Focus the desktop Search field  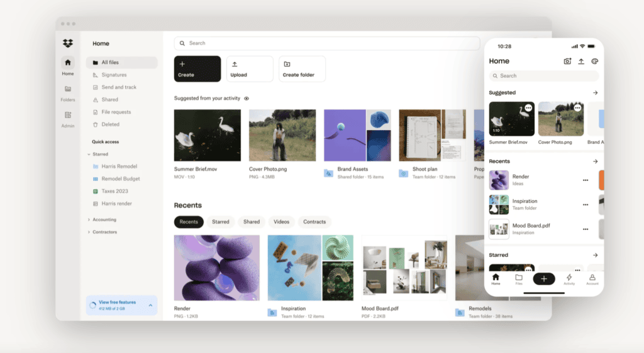(327, 43)
